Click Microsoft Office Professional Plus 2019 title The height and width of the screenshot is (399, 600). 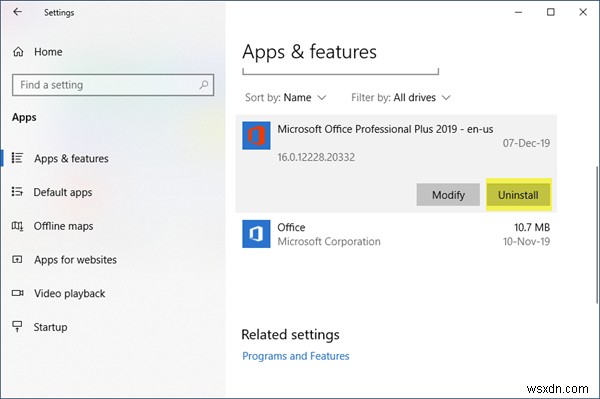coord(385,129)
